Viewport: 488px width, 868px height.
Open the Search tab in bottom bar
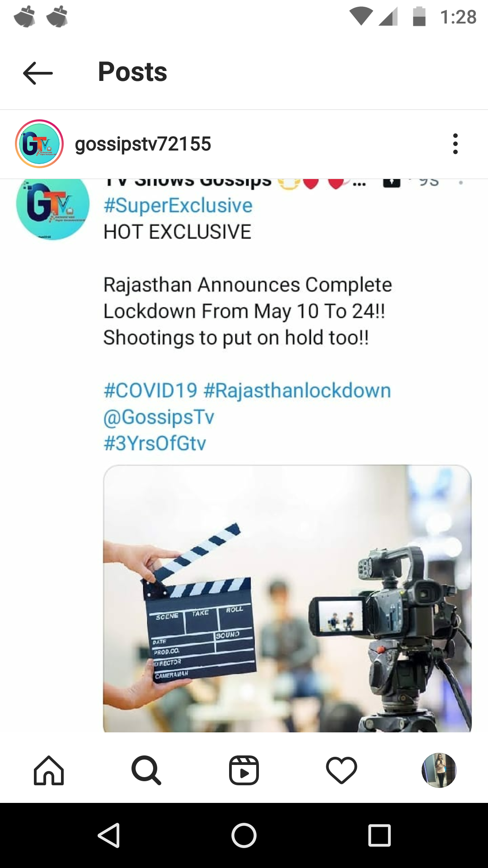coord(146,770)
